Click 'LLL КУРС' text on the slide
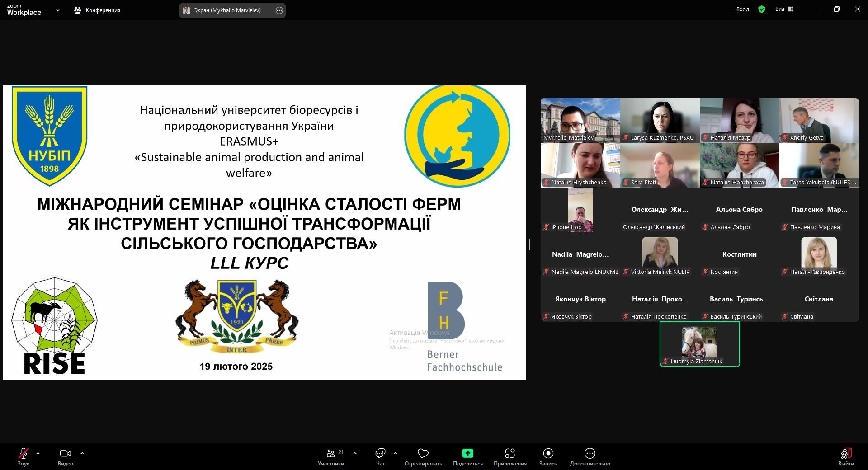 click(x=250, y=263)
